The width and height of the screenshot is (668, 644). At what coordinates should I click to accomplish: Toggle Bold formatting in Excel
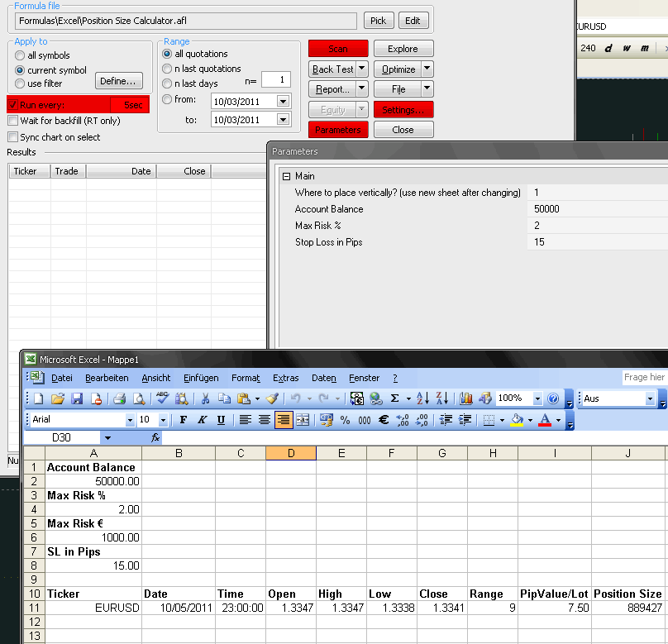184,420
